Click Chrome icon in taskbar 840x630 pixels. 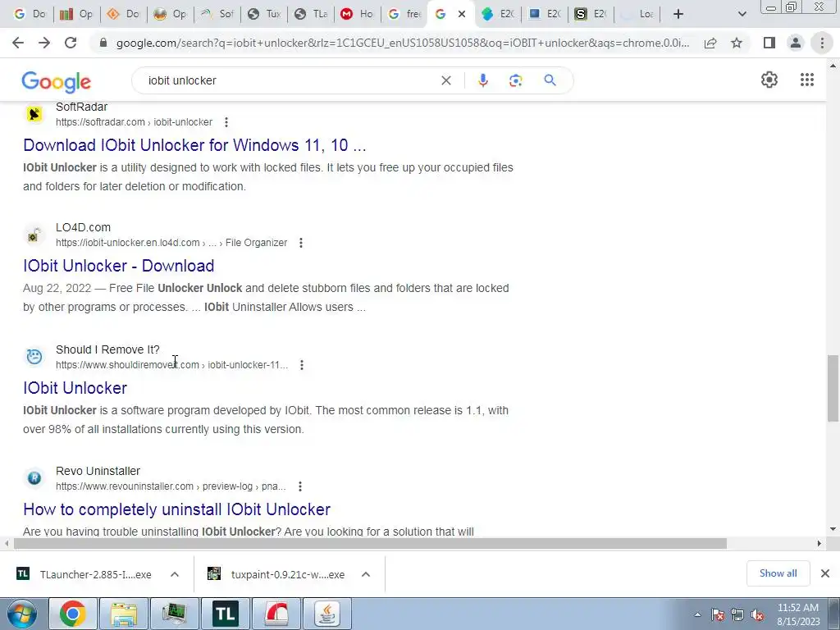[x=72, y=614]
